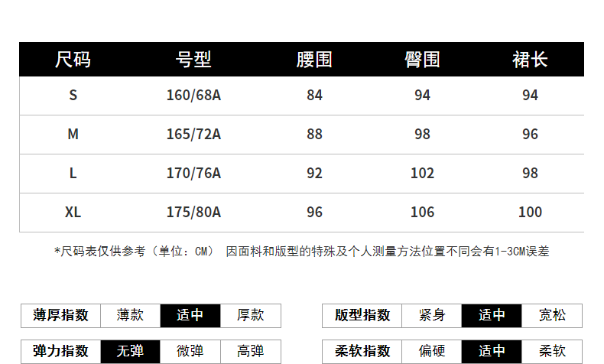This screenshot has height=364, width=604.
Task: Click the 版型指数 label
Action: 362,315
